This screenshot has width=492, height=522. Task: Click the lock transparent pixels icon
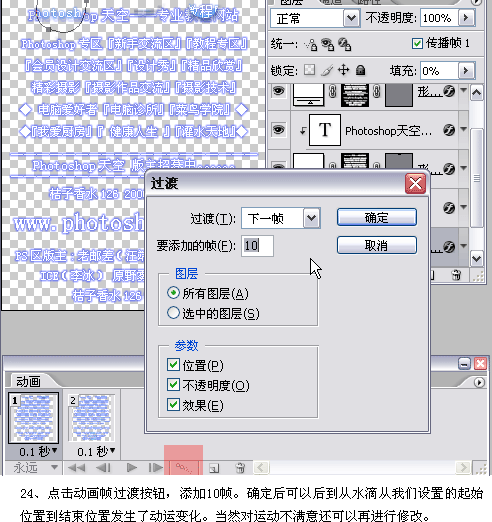pyautogui.click(x=310, y=70)
